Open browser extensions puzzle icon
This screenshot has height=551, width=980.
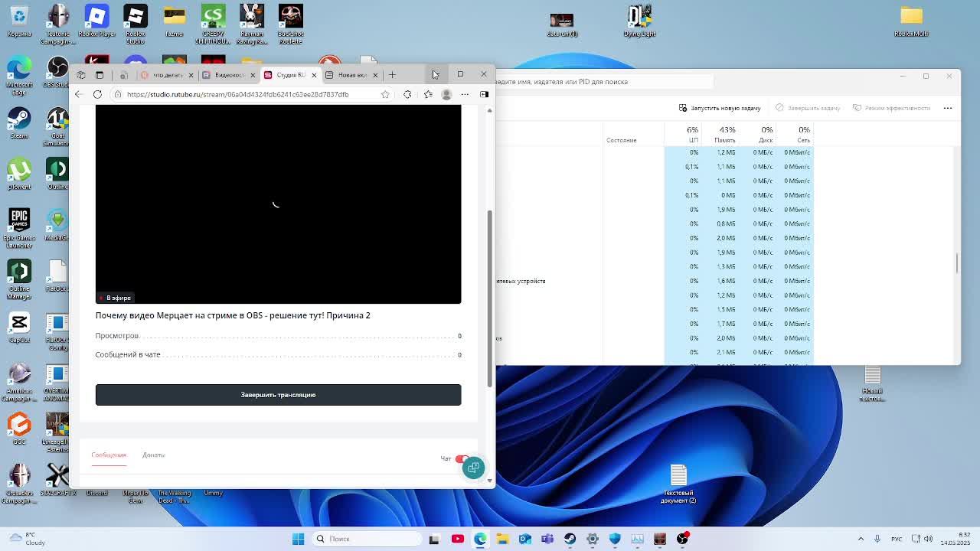pyautogui.click(x=407, y=94)
